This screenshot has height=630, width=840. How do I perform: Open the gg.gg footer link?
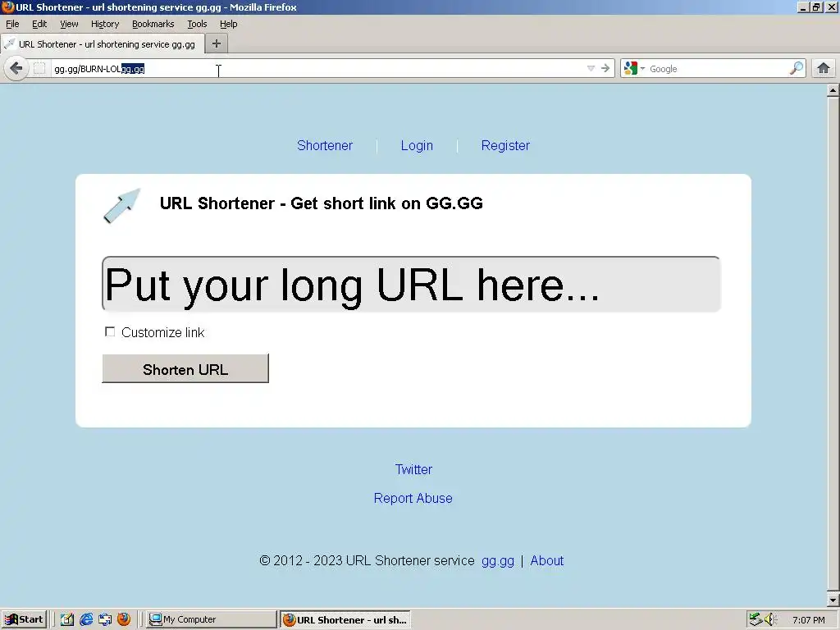498,561
